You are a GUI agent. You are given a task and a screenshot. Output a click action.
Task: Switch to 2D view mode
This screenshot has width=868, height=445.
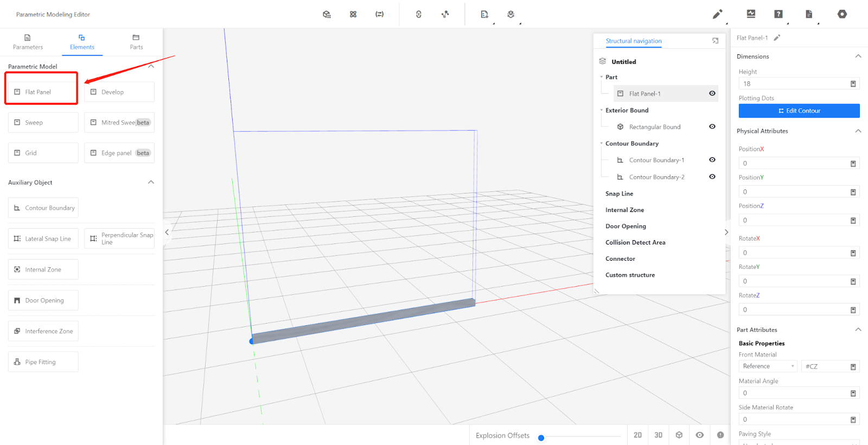pyautogui.click(x=637, y=435)
